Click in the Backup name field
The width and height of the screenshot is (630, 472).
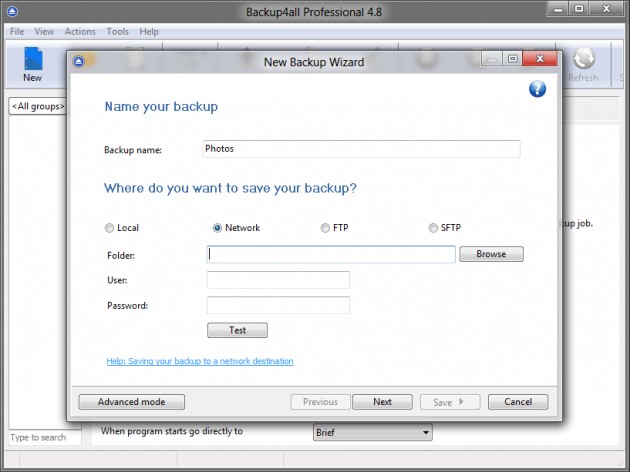pyautogui.click(x=361, y=149)
